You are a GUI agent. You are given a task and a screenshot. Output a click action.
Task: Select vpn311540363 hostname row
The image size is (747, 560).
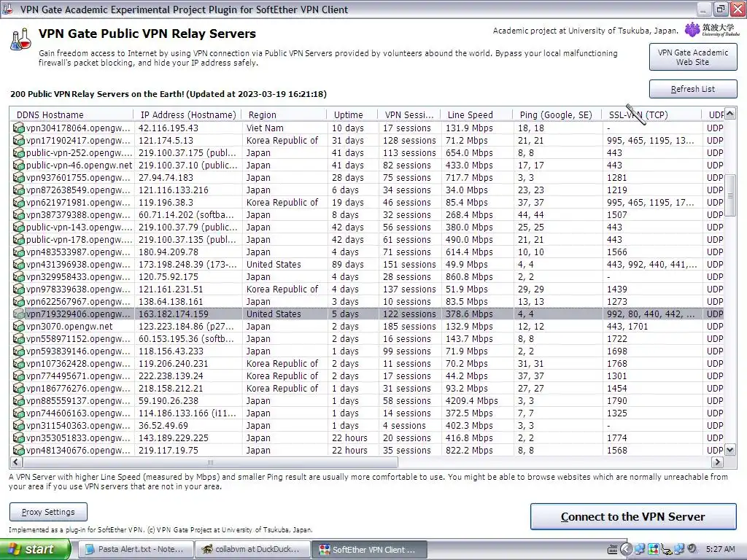coord(78,425)
